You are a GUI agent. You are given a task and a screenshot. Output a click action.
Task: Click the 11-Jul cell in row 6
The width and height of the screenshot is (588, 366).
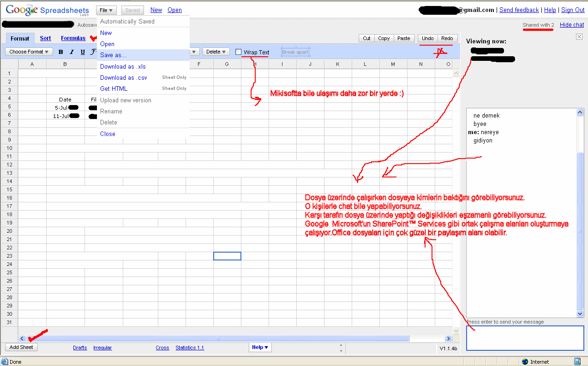[65, 116]
